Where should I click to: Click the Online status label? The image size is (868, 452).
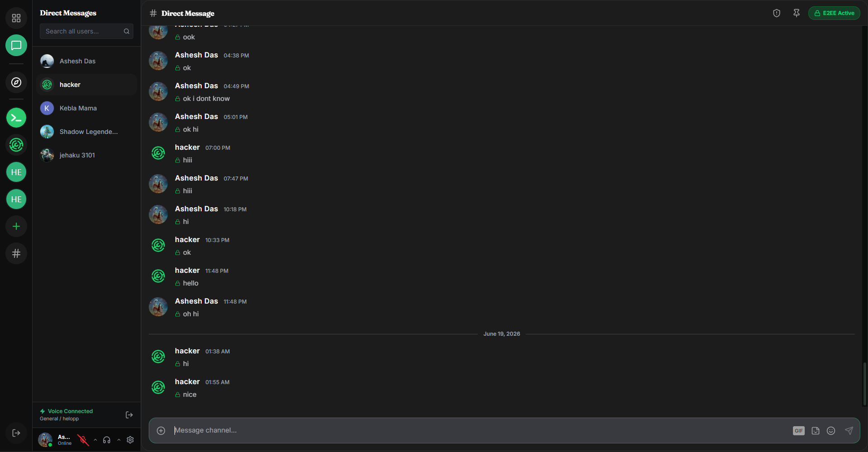(x=65, y=443)
